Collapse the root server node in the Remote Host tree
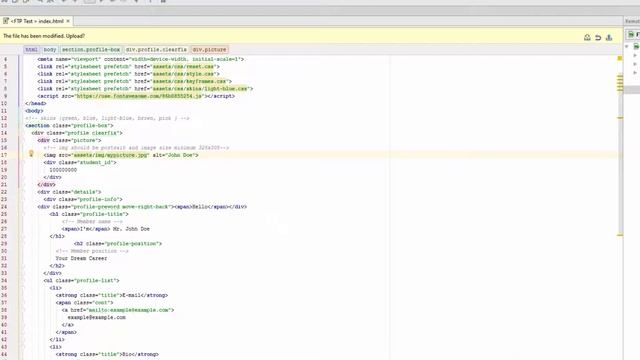640x360 pixels. pyautogui.click(x=627, y=47)
